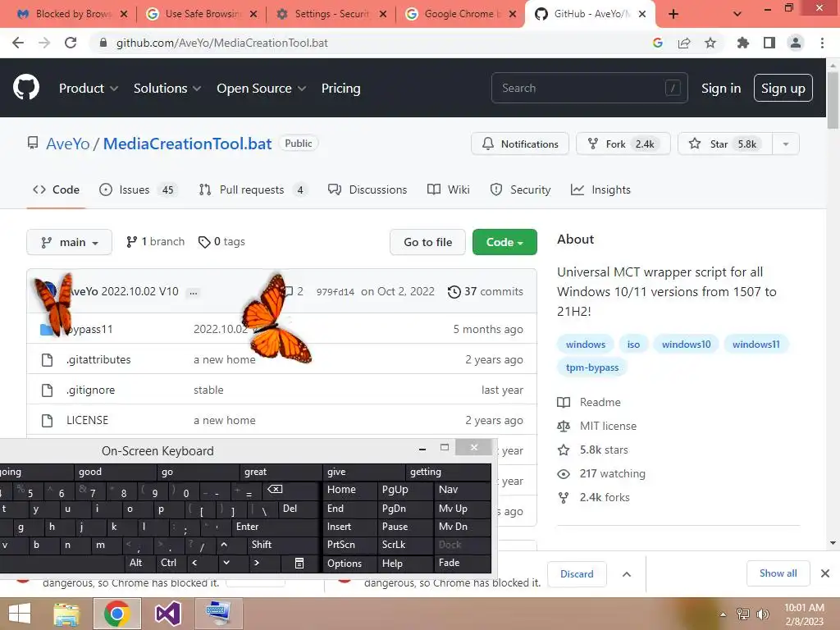This screenshot has height=630, width=840.
Task: Bookmark this page with the star icon
Action: (710, 43)
